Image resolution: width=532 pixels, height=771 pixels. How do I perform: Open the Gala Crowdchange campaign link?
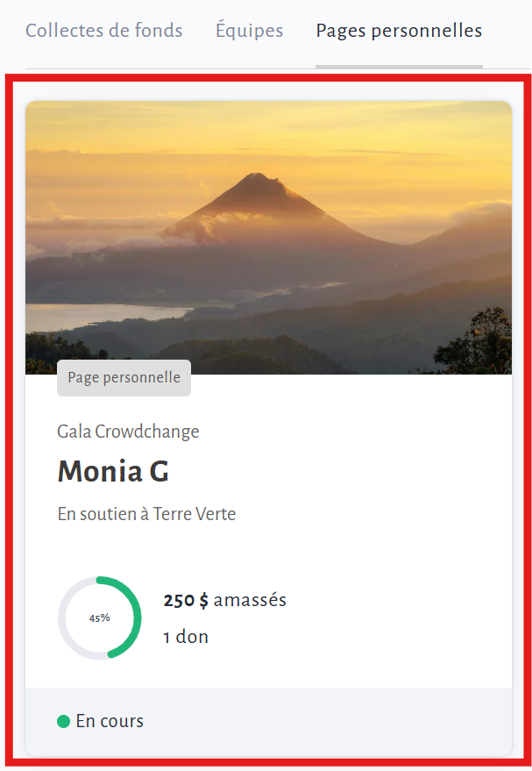point(128,432)
